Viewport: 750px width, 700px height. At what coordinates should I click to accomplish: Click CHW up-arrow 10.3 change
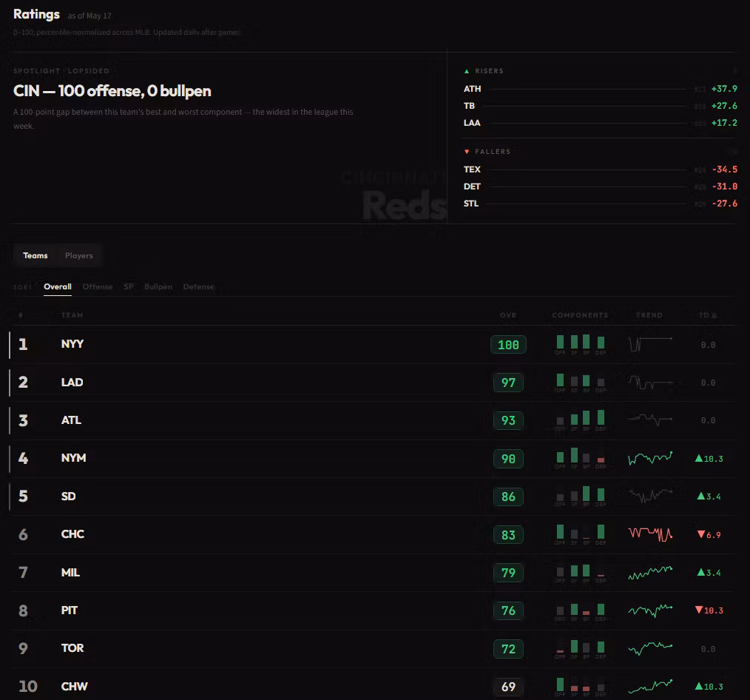[709, 687]
